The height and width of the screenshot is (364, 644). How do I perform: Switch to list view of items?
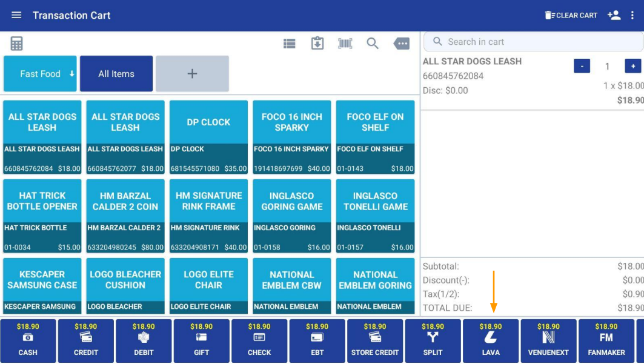pos(290,44)
